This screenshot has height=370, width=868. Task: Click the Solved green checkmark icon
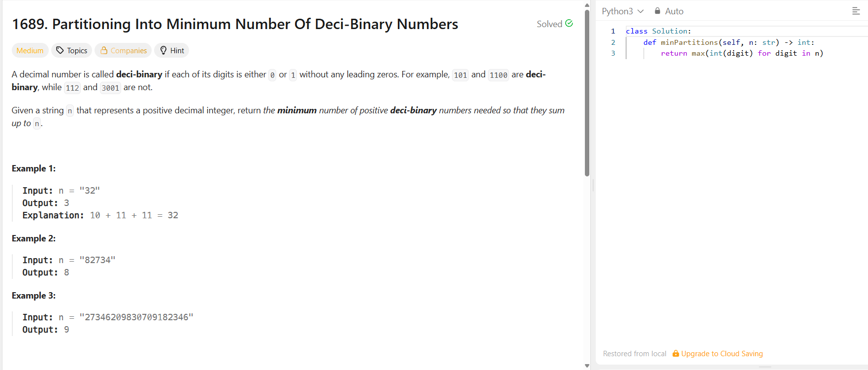click(569, 23)
